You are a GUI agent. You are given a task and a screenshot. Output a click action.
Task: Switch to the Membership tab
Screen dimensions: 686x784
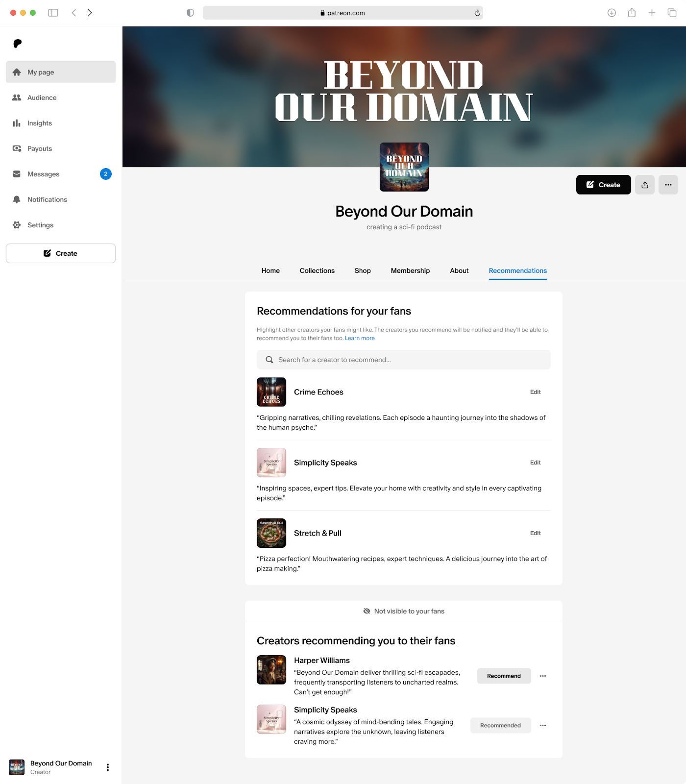pyautogui.click(x=410, y=270)
